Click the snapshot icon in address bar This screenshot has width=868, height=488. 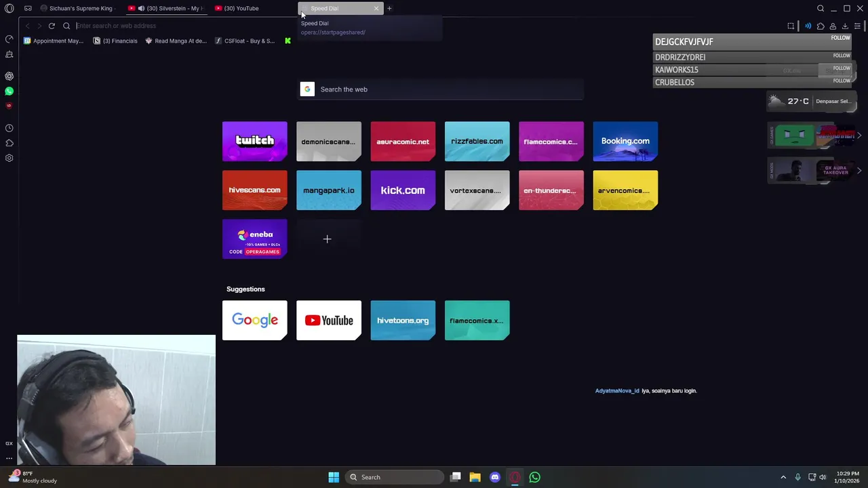pos(791,26)
